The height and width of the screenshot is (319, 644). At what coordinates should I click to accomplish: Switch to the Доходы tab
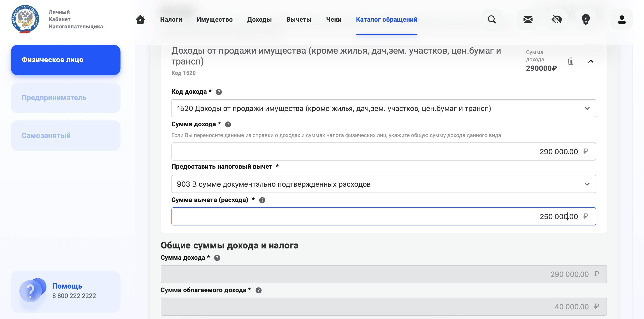click(x=259, y=19)
